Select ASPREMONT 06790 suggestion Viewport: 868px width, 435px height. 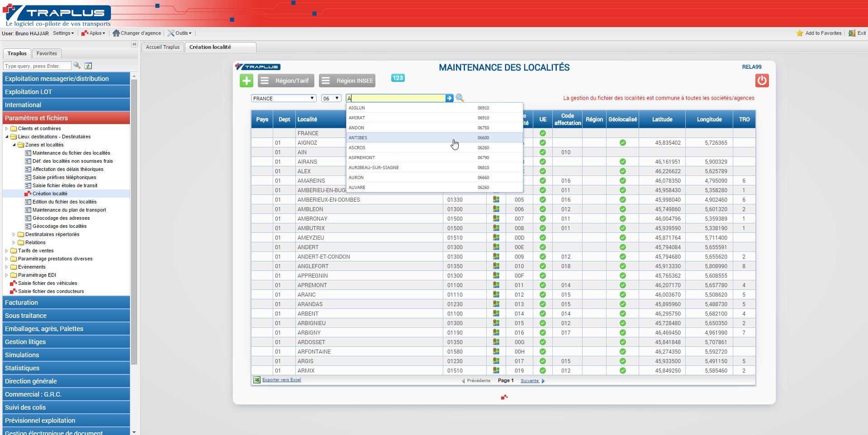coord(434,157)
